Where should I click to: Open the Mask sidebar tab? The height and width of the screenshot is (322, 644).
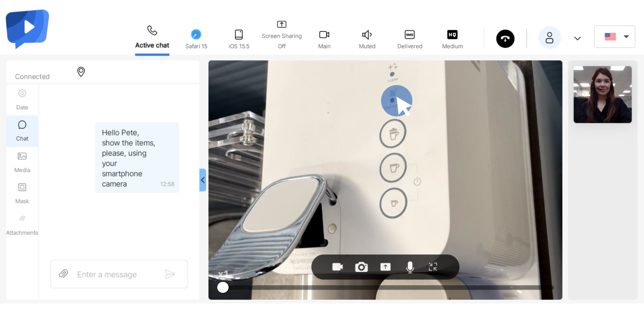[x=22, y=193]
